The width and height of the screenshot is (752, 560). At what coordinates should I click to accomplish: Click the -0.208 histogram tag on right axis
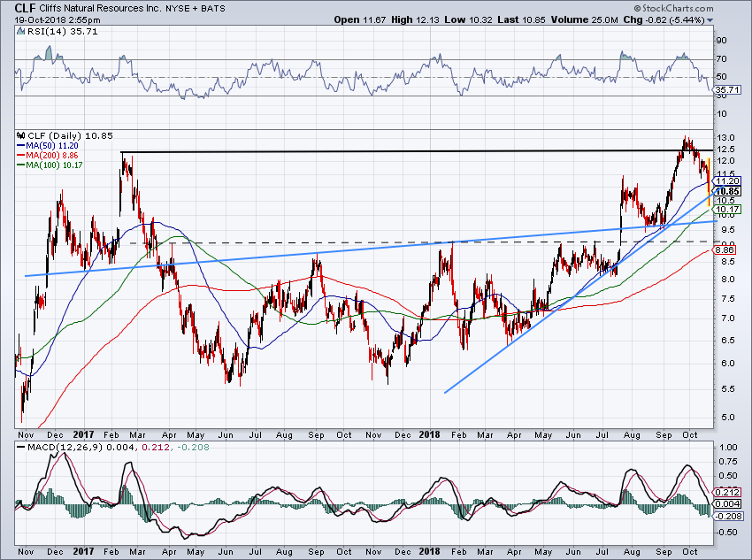[x=727, y=516]
